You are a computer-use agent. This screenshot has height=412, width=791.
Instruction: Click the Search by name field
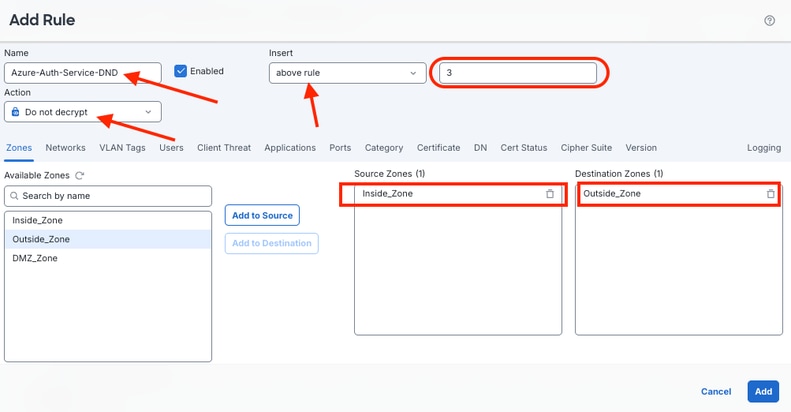point(108,196)
